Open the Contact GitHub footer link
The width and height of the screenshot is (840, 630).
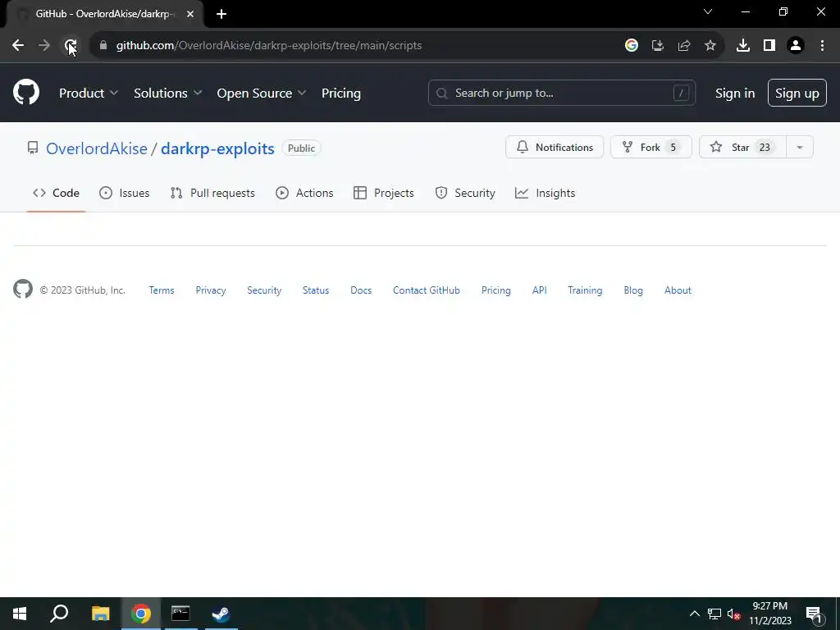point(427,290)
